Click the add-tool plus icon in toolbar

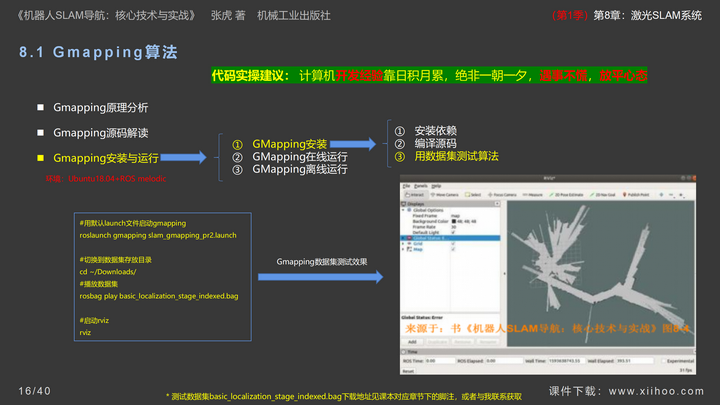click(x=661, y=195)
